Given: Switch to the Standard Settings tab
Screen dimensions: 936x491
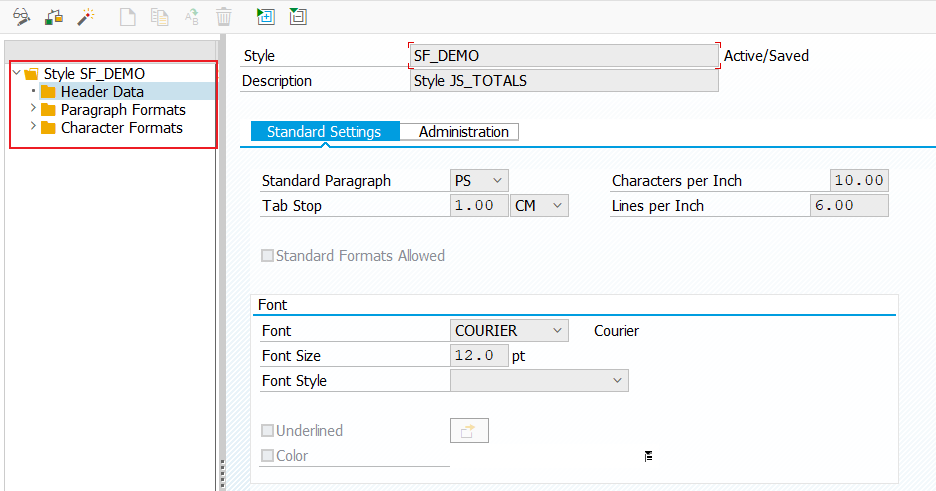Looking at the screenshot, I should tap(324, 132).
